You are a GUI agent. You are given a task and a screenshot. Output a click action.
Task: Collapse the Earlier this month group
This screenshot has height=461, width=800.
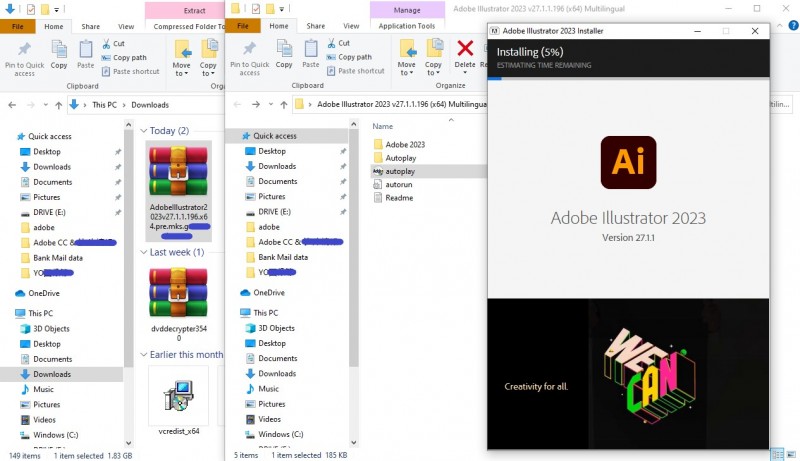click(x=143, y=355)
